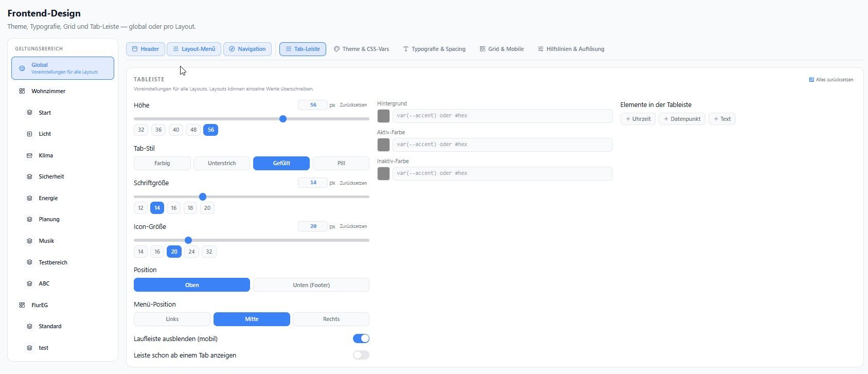Switch to Theme & CSS-Vars tab
Image resolution: width=868 pixels, height=374 pixels.
coord(361,49)
